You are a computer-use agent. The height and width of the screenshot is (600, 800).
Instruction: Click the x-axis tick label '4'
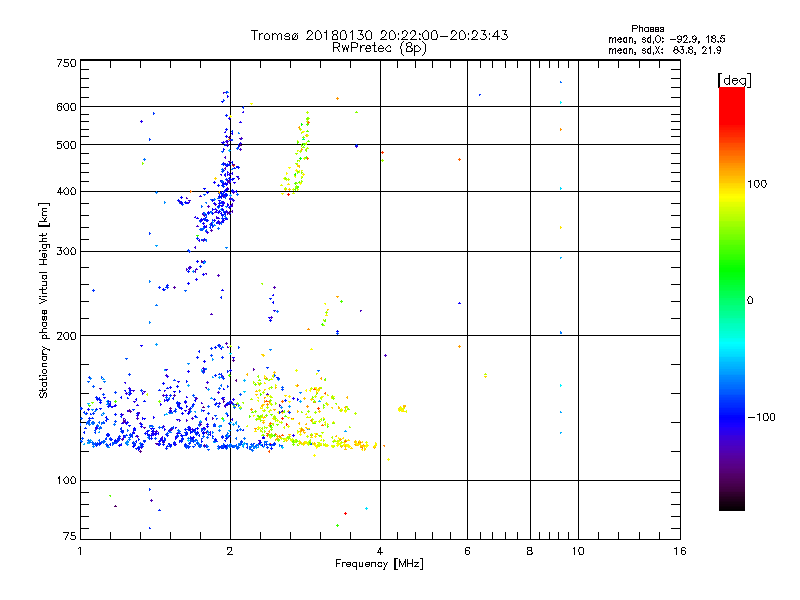pyautogui.click(x=380, y=551)
